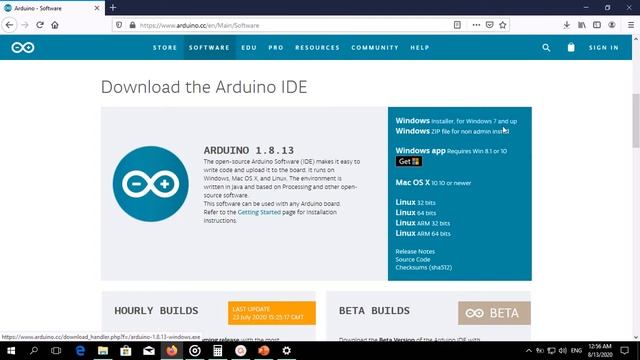The width and height of the screenshot is (640, 360).
Task: Open the STORE menu item
Action: tap(165, 48)
